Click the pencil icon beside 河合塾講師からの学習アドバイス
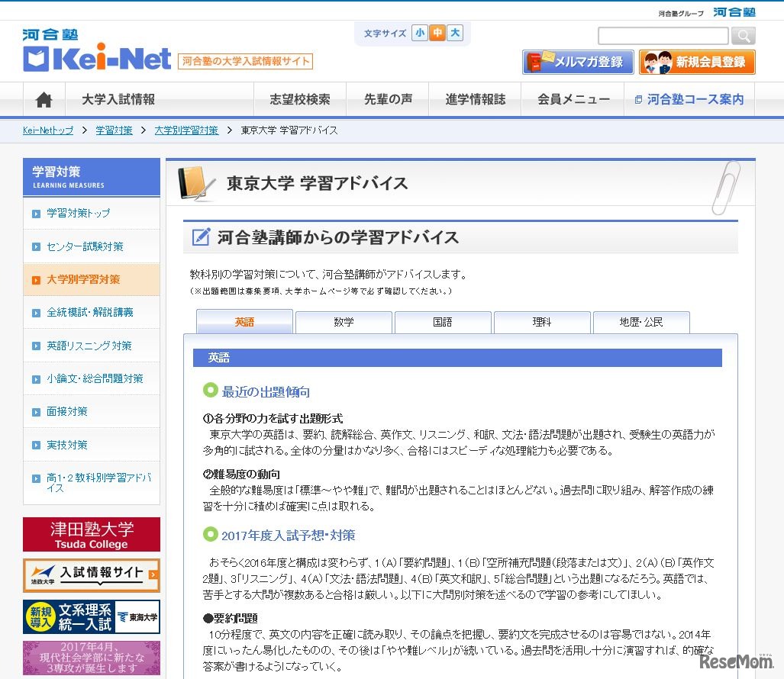Viewport: 784px width, 679px height. tap(201, 237)
